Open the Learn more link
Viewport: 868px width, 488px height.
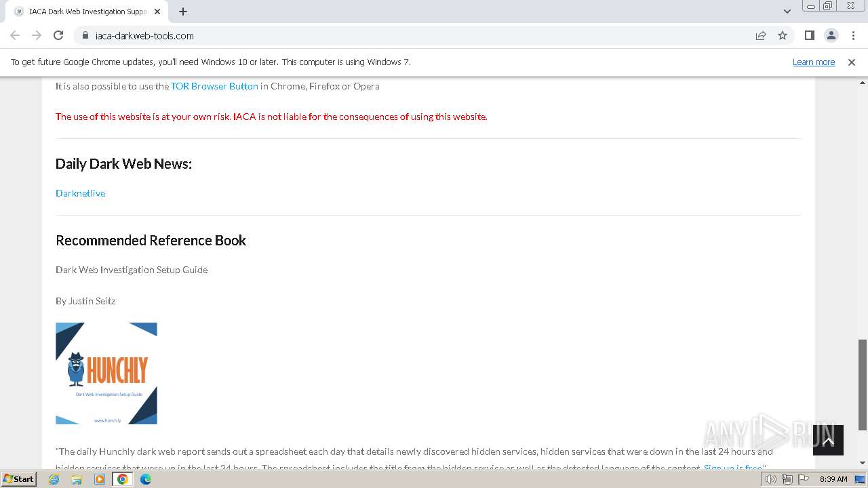pyautogui.click(x=814, y=62)
